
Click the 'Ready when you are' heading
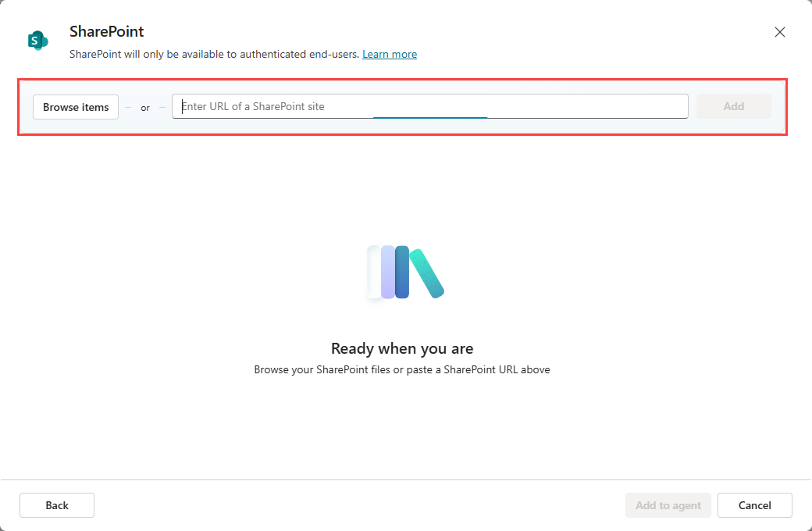pyautogui.click(x=402, y=348)
